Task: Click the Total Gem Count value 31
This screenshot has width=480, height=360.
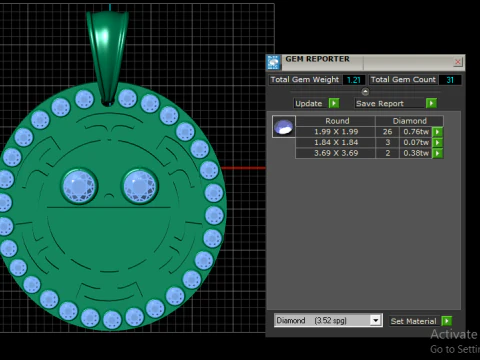Action: pos(450,80)
